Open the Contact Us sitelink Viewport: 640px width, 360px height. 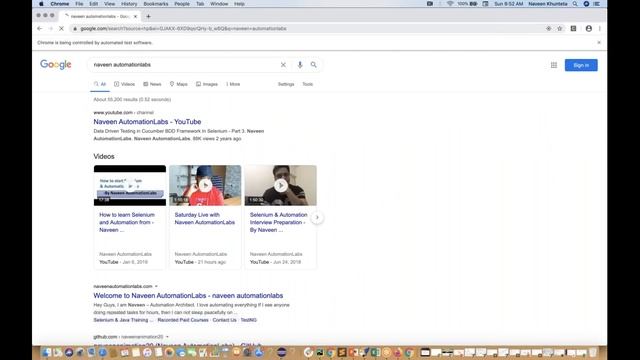224,320
